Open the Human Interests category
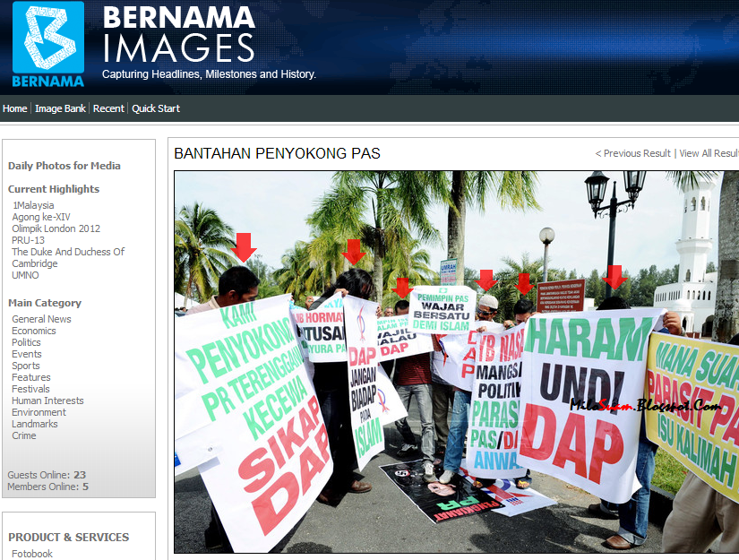 [47, 401]
